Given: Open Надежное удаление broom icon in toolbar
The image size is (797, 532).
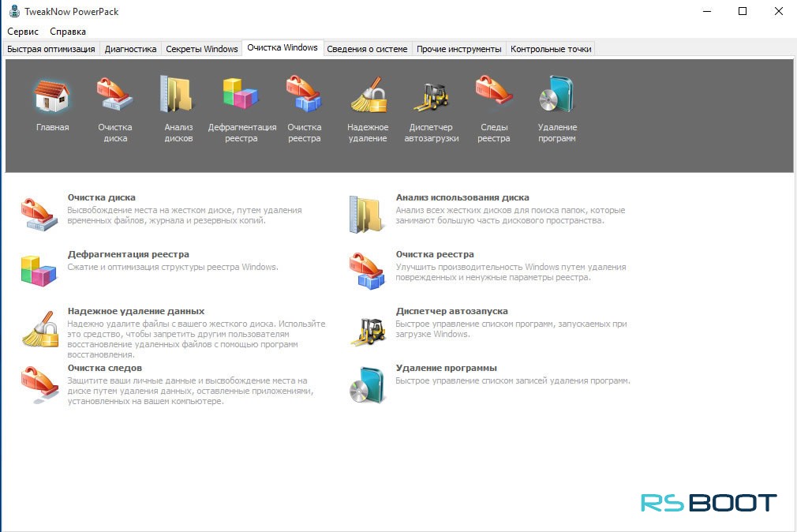Looking at the screenshot, I should 368,94.
